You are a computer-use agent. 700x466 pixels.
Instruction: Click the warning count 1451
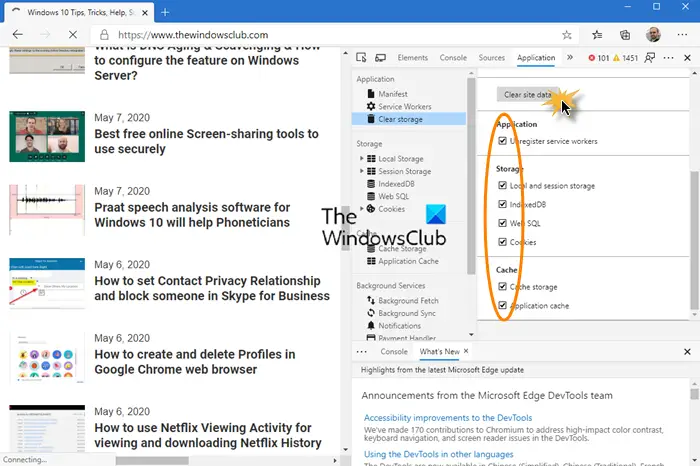[x=625, y=58]
